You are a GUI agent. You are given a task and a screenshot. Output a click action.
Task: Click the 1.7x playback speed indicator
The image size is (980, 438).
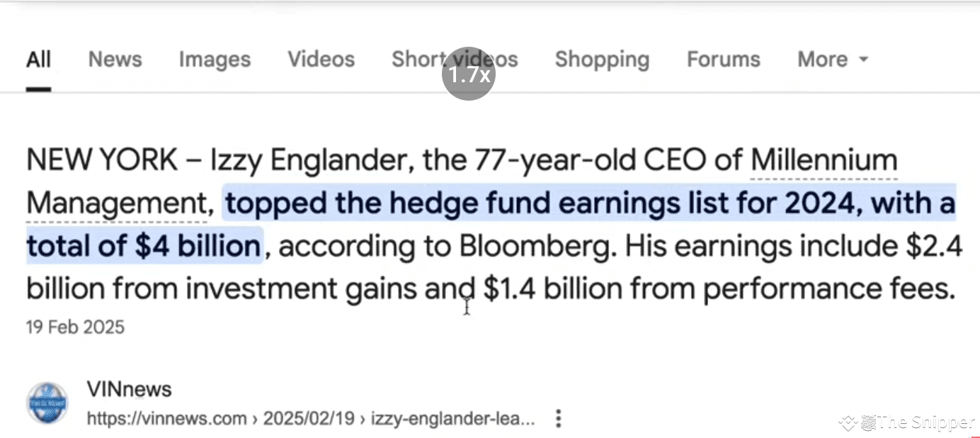[x=468, y=73]
